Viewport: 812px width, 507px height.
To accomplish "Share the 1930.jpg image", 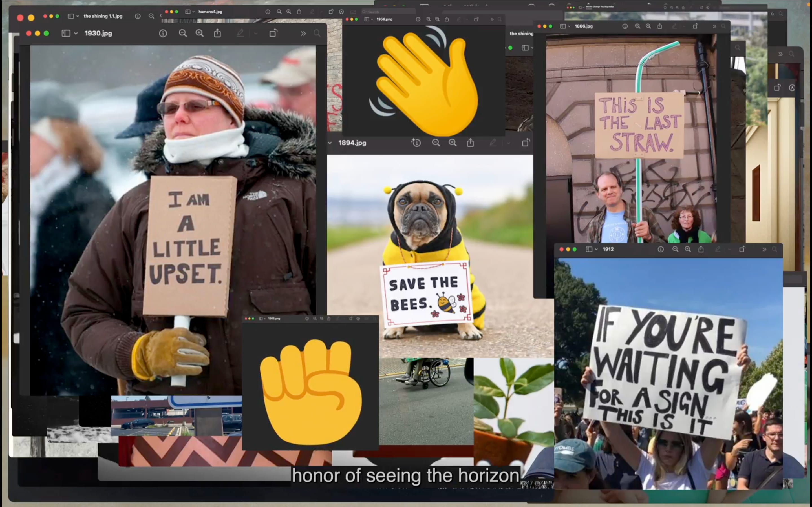I will tap(217, 33).
